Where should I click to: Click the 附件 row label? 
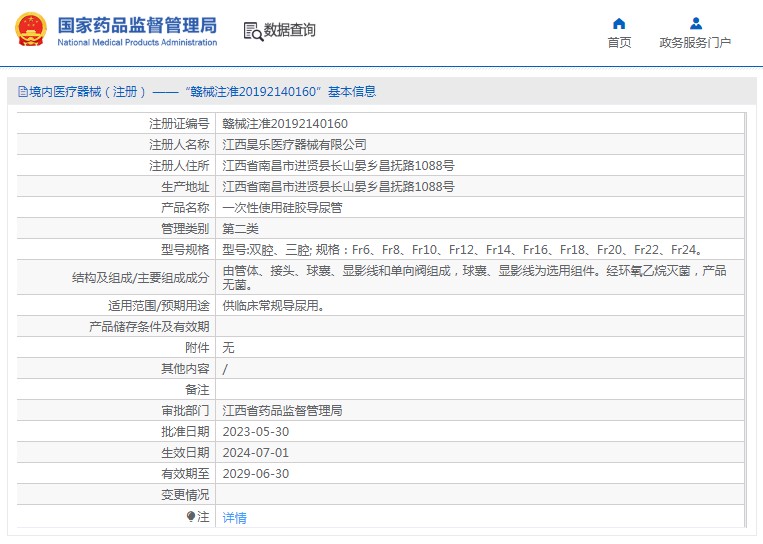pyautogui.click(x=198, y=347)
